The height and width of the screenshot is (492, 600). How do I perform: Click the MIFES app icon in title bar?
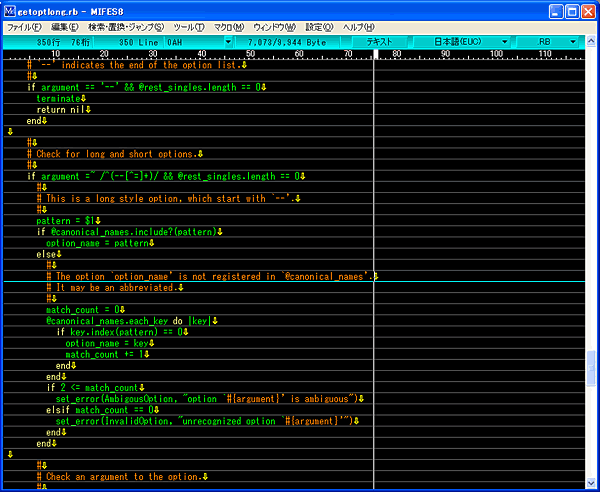click(x=10, y=10)
